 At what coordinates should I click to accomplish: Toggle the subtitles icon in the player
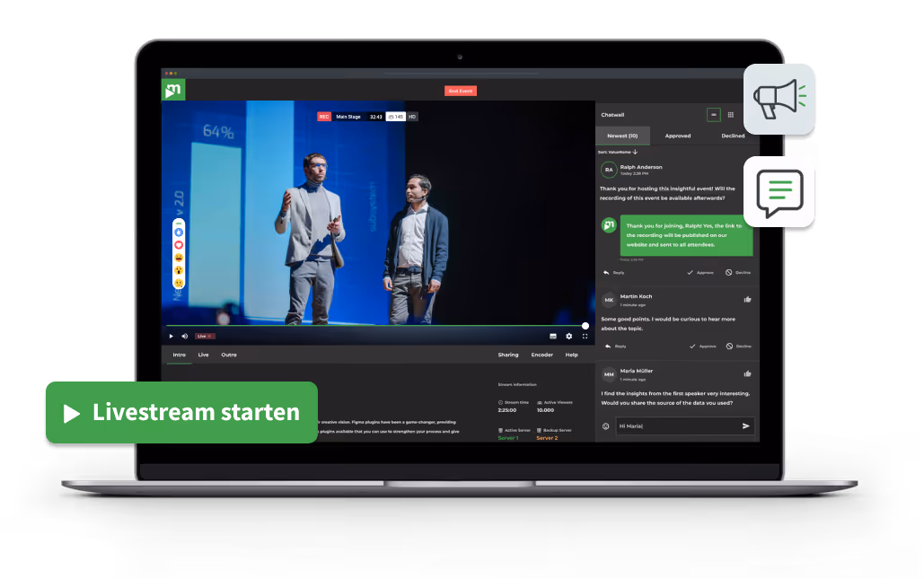[x=553, y=337]
